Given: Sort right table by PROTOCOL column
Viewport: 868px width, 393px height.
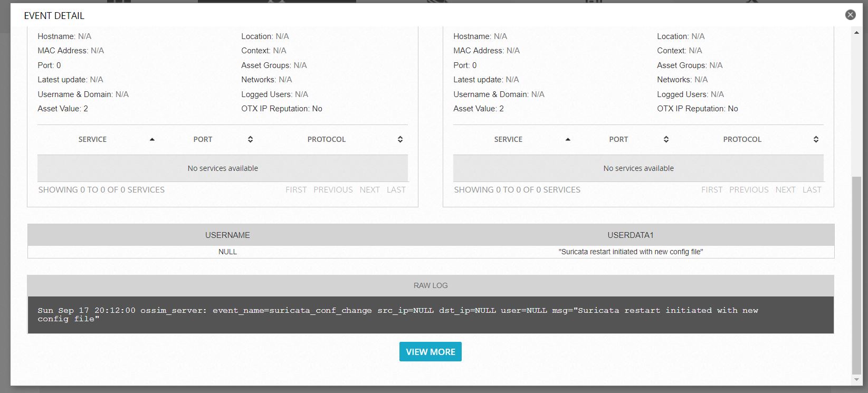Looking at the screenshot, I should coord(742,139).
